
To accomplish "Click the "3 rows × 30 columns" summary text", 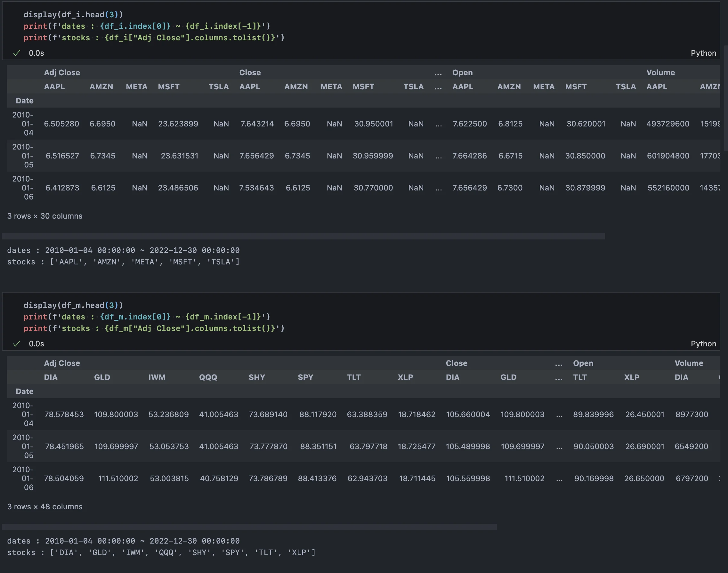I will (44, 216).
